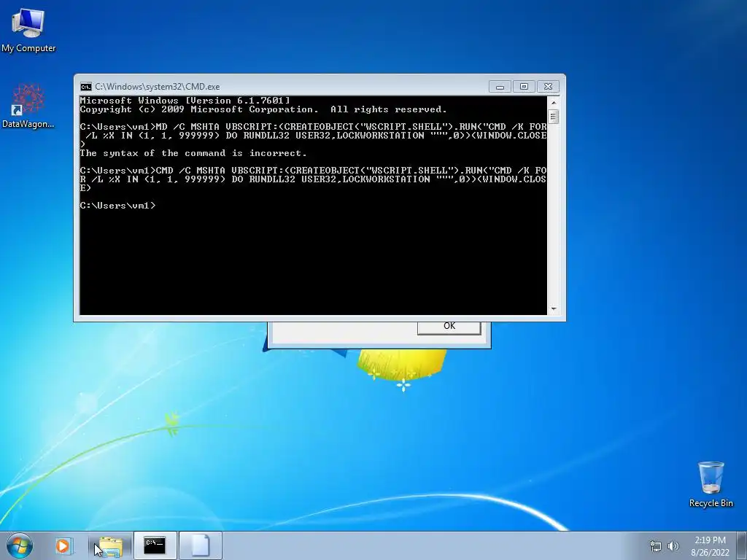Maximize the CMD.exe window
Image resolution: width=747 pixels, height=560 pixels.
pos(524,87)
